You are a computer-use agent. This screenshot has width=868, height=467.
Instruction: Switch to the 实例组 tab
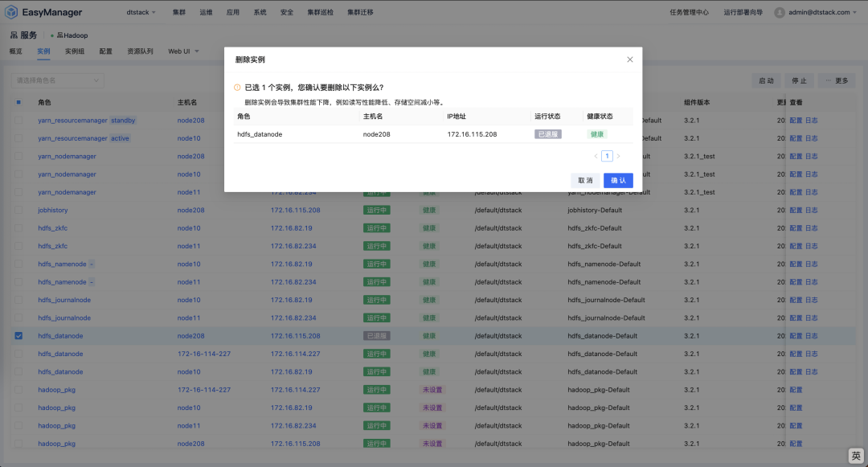75,51
